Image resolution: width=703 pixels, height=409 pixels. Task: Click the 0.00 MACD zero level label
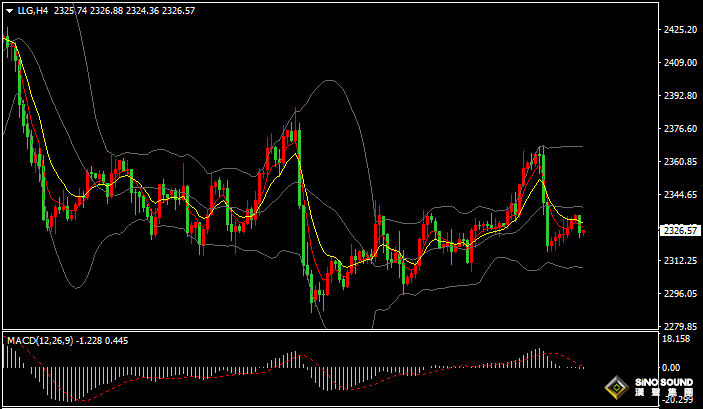click(671, 367)
